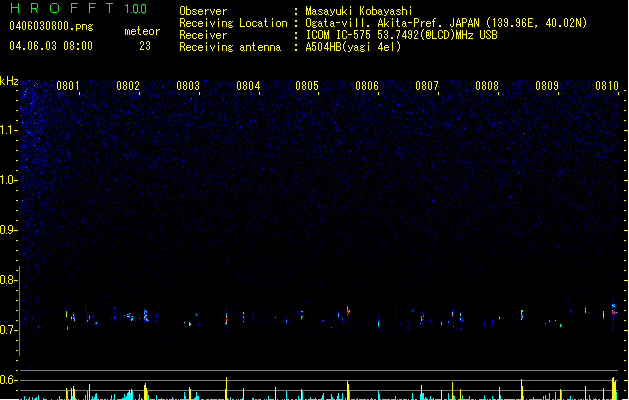Click the 0802 time marker

[x=128, y=86]
